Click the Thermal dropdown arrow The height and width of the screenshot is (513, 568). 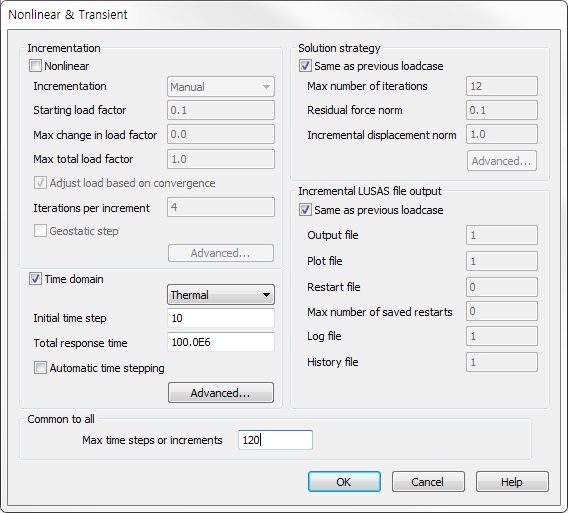(x=266, y=295)
